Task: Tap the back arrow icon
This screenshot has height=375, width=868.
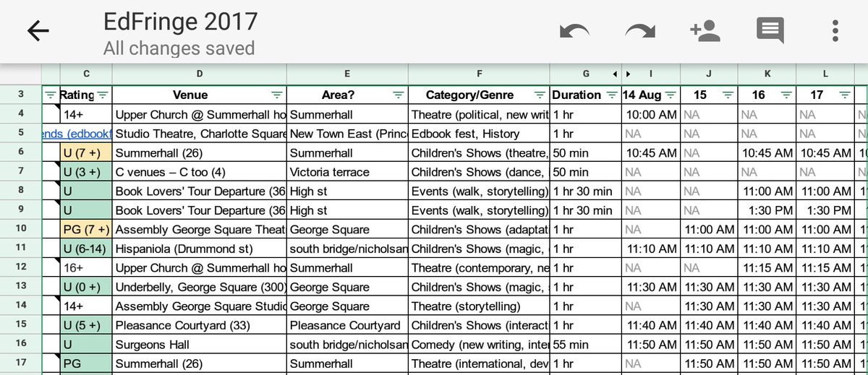Action: [x=38, y=31]
